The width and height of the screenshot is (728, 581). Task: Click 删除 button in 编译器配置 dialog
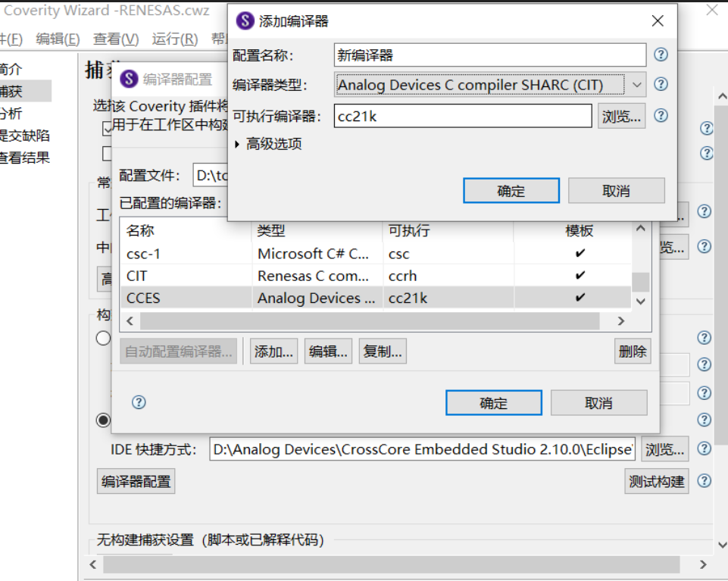633,351
